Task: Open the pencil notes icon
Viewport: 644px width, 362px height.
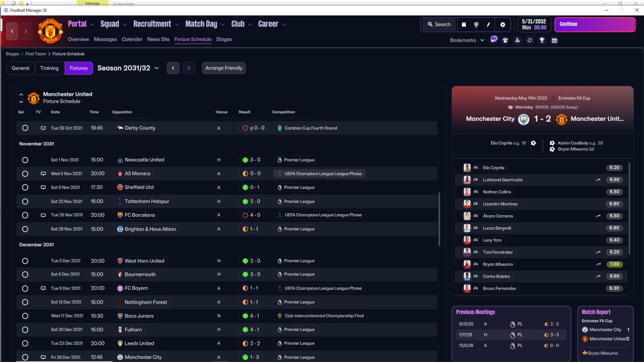Action: [x=488, y=25]
